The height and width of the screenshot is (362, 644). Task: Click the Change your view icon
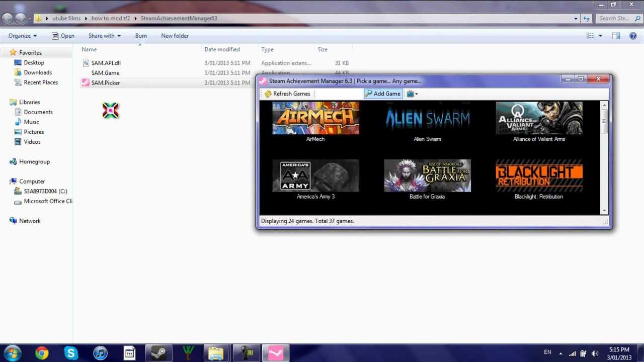click(x=590, y=36)
